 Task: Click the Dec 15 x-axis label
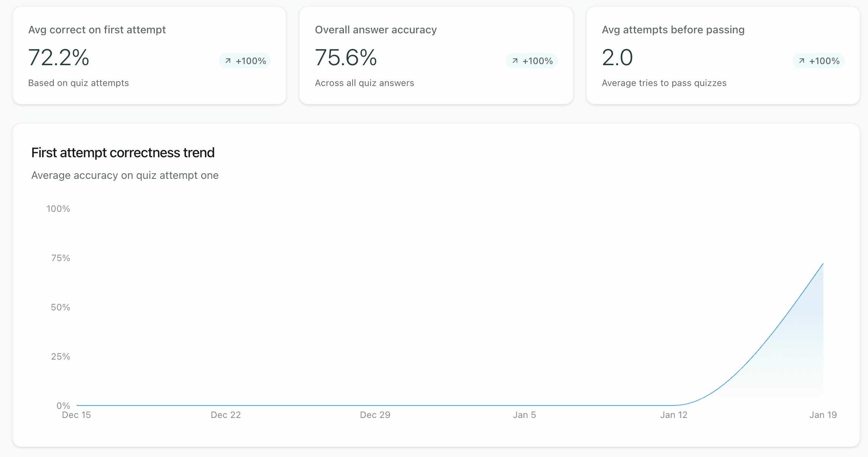[x=76, y=415]
